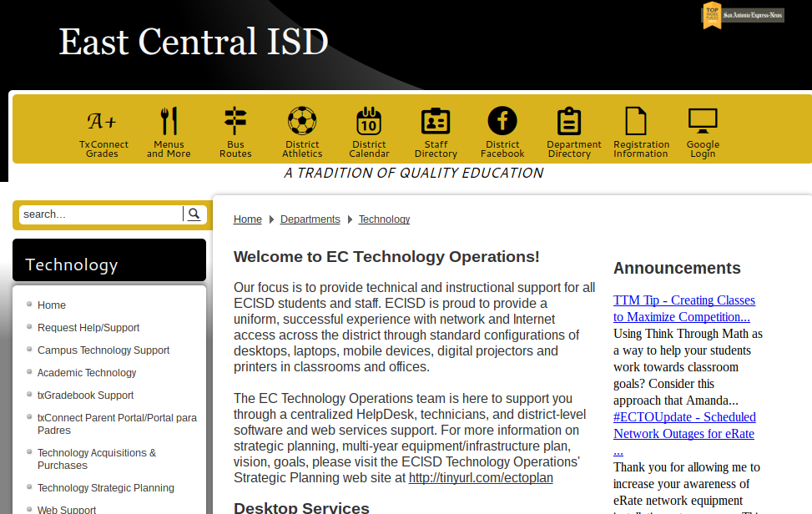The width and height of the screenshot is (812, 514).
Task: Select the District Athletics soccer ball icon
Action: (x=302, y=122)
